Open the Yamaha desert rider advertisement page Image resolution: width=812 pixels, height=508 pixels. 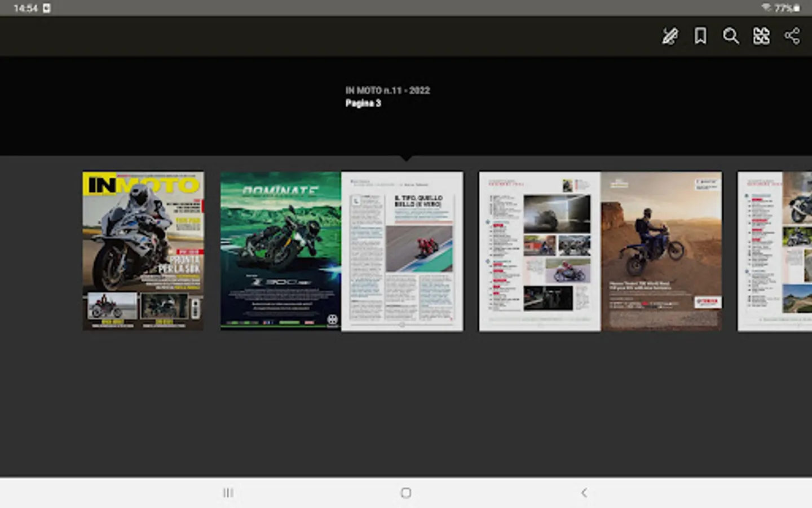(661, 251)
